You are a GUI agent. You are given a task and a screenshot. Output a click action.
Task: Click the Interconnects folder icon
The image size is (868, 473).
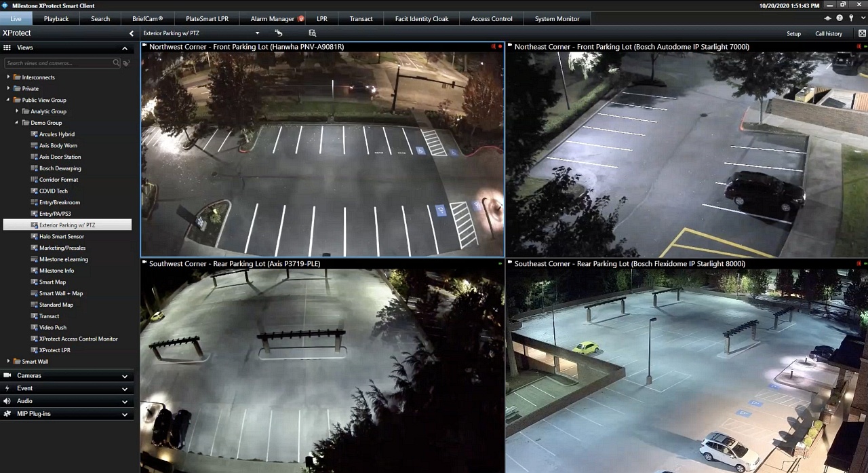click(18, 77)
